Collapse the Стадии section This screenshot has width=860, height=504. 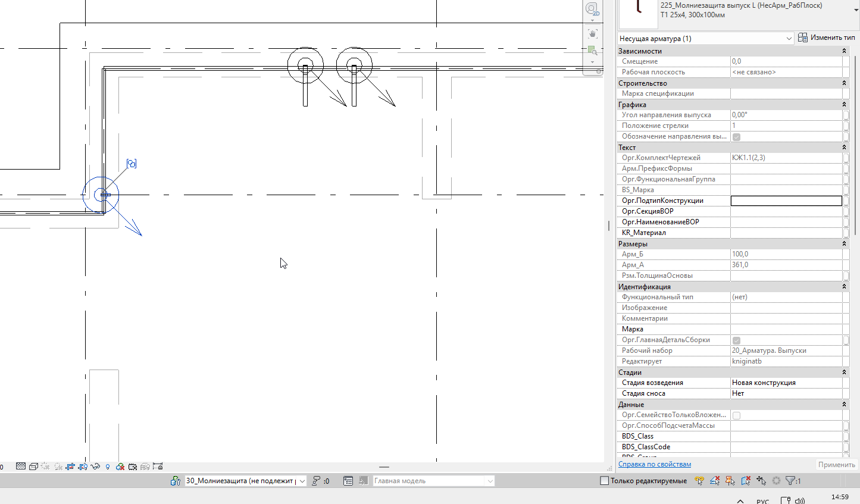(x=844, y=372)
